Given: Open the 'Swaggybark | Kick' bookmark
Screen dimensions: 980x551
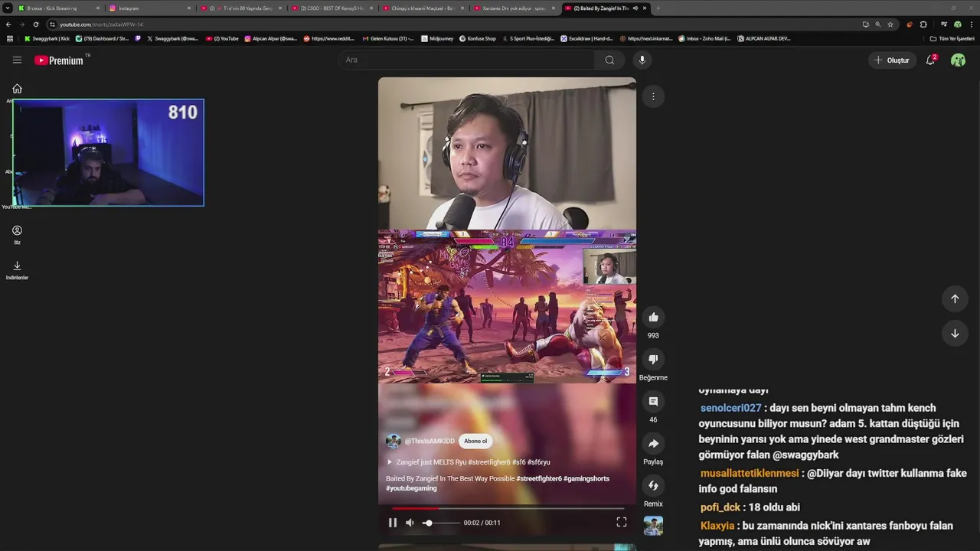Looking at the screenshot, I should (x=47, y=38).
